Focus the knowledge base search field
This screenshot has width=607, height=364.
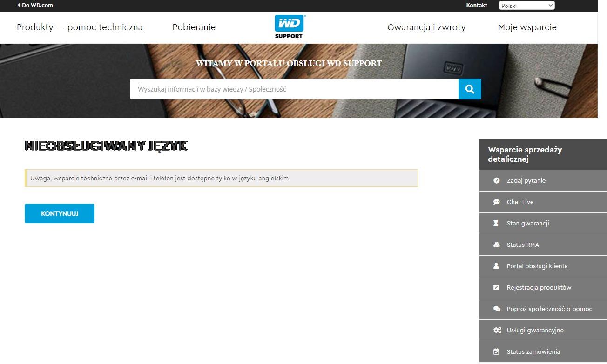click(294, 89)
